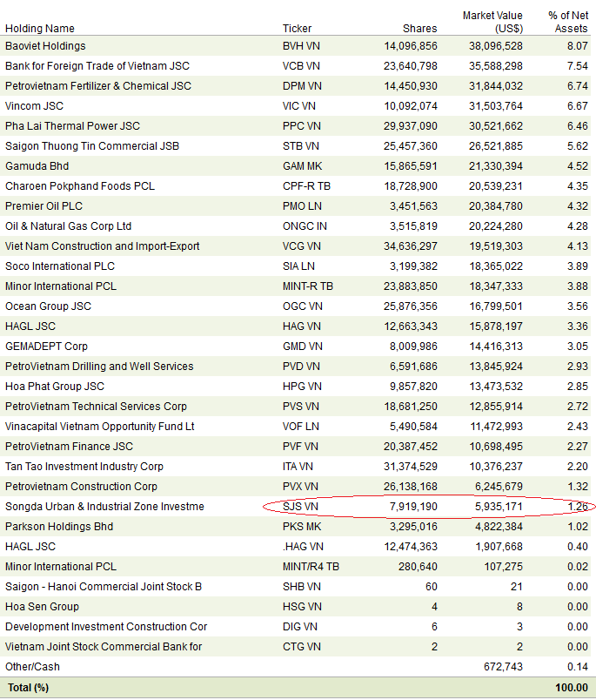The height and width of the screenshot is (700, 596).
Task: Click the circled SJS VN ticker
Action: (300, 507)
